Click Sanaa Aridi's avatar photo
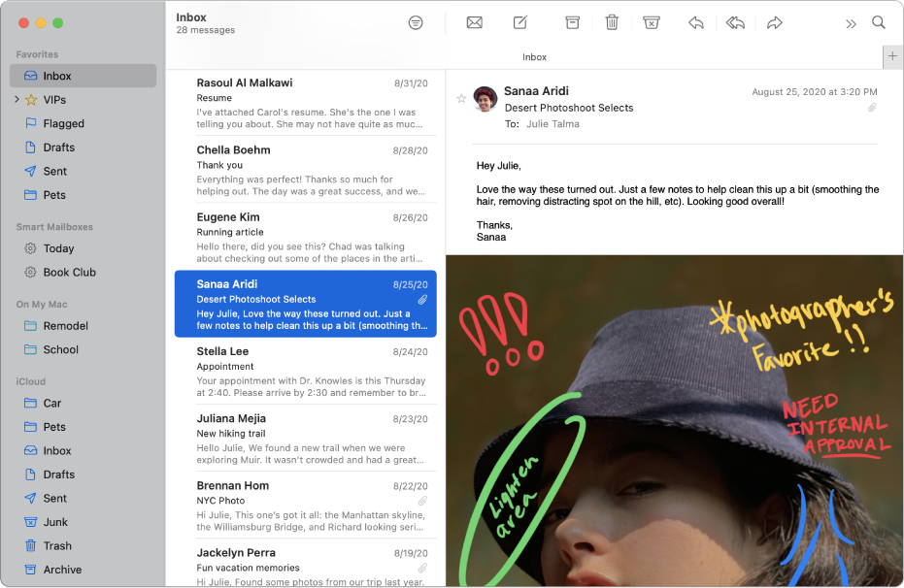The image size is (904, 588). [485, 99]
